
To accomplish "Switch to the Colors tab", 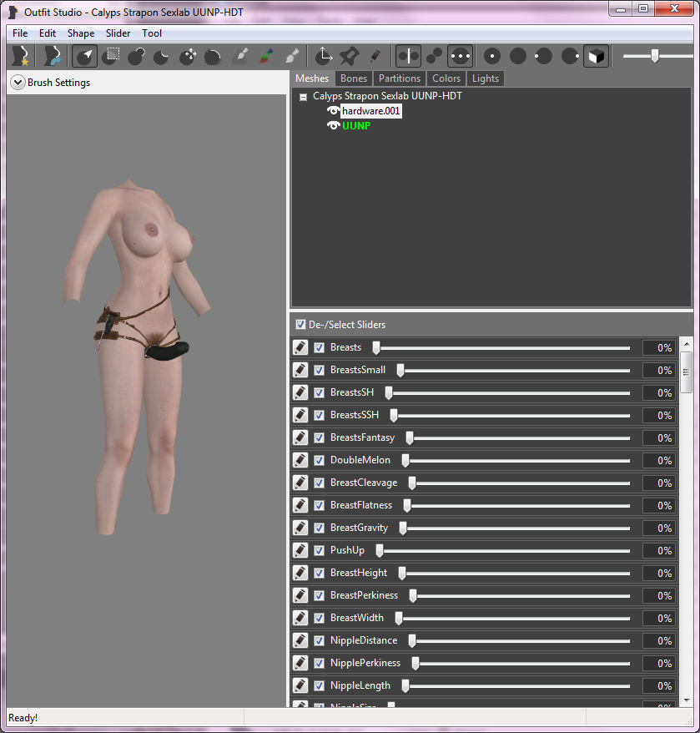I will point(446,78).
